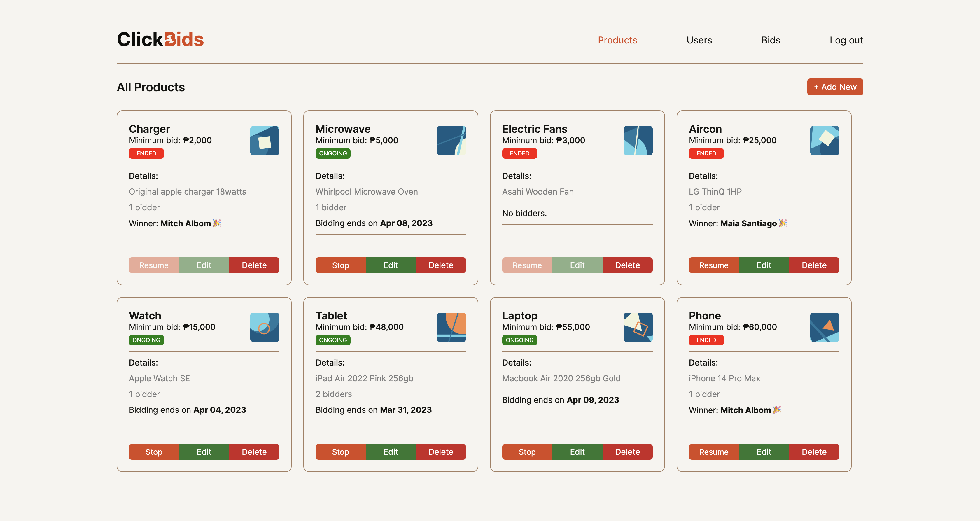Resume bidding on the Phone
980x521 pixels.
[713, 452]
